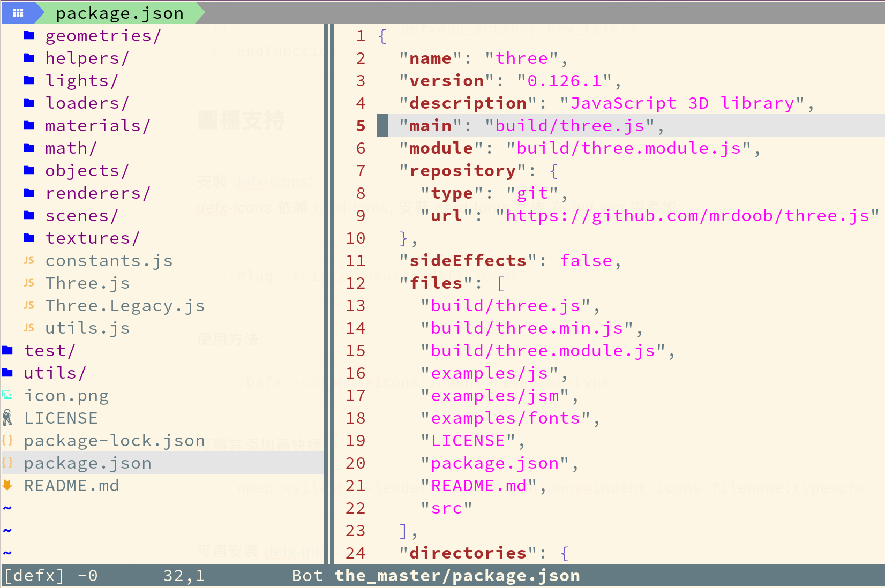The height and width of the screenshot is (588, 885).
Task: Expand the lights/ directory
Action: click(81, 81)
